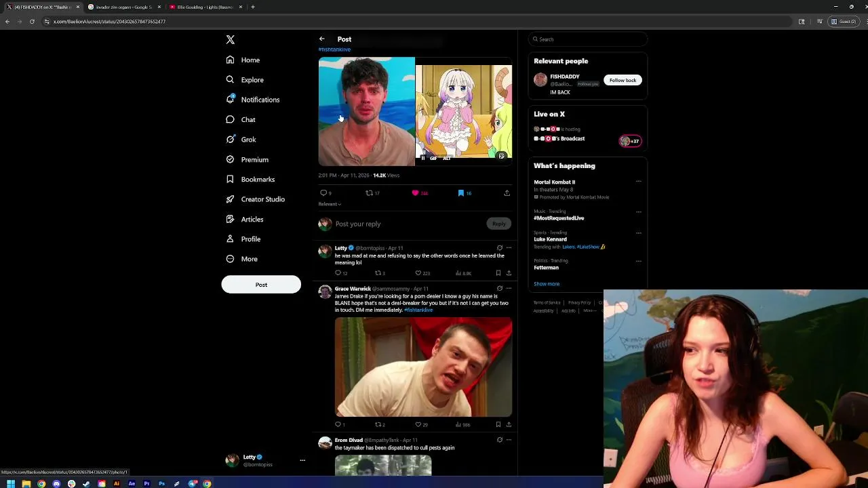868x488 pixels.
Task: Pause the playing GIF
Action: [x=423, y=158]
